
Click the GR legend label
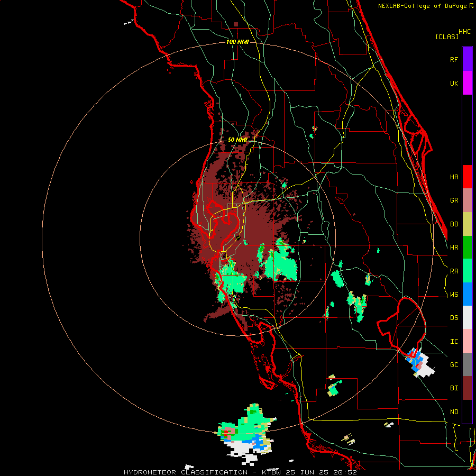tap(454, 200)
